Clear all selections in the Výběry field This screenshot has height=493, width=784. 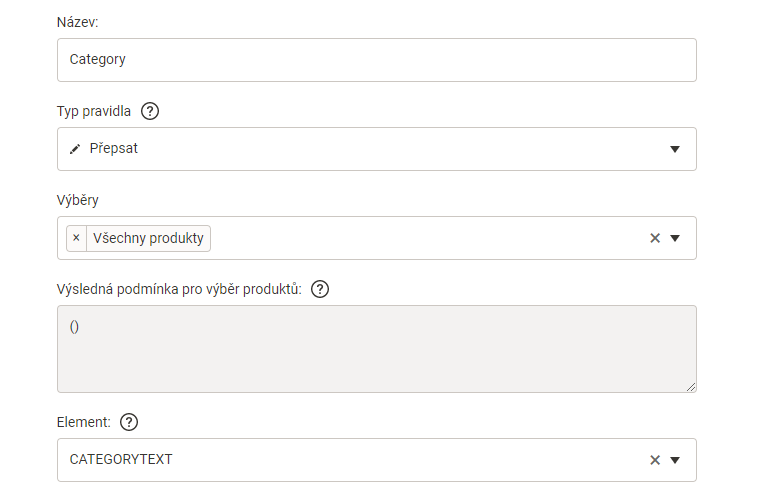pos(655,238)
